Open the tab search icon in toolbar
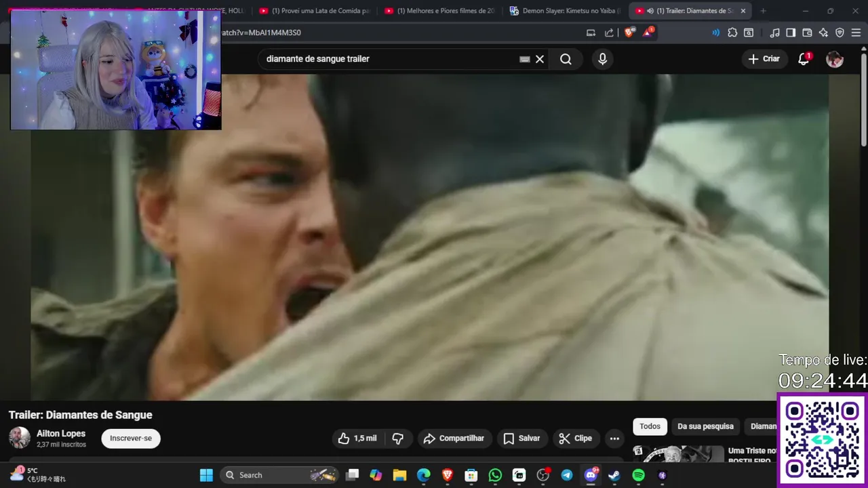868x488 pixels. (749, 33)
